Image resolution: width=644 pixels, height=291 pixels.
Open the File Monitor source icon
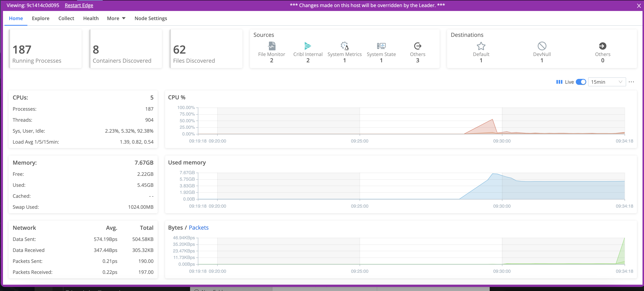coord(272,46)
